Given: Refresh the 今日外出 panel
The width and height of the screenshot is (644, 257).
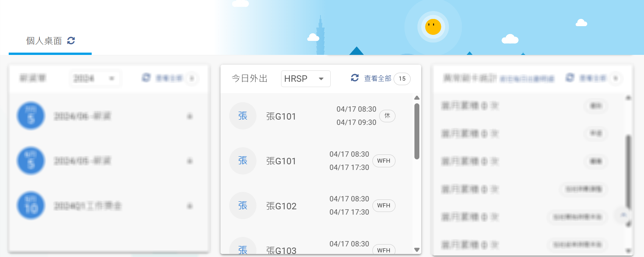Looking at the screenshot, I should coord(355,78).
